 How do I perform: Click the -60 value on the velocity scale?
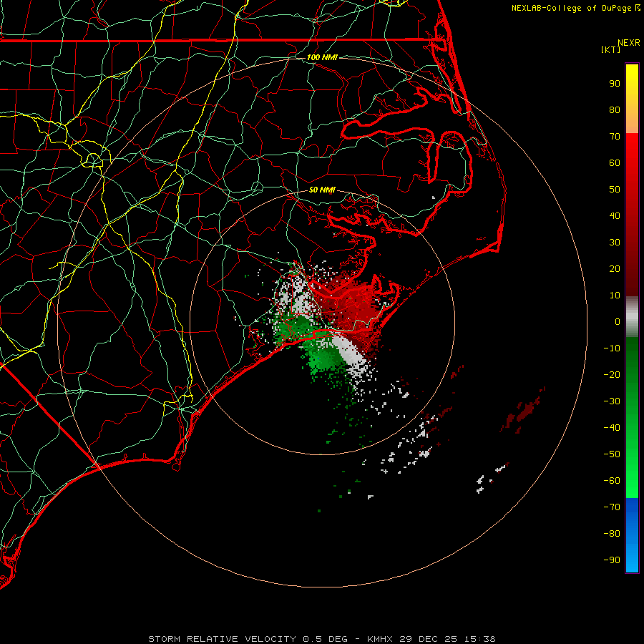click(x=612, y=481)
